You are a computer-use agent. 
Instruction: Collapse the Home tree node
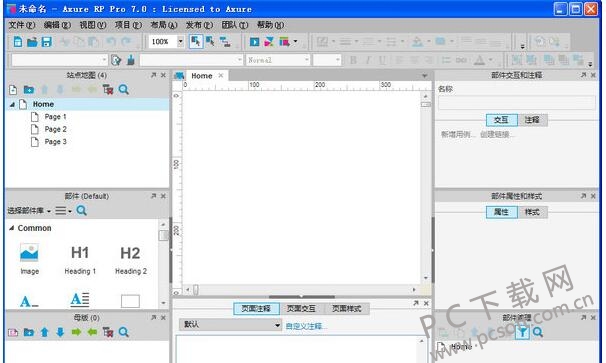point(12,104)
